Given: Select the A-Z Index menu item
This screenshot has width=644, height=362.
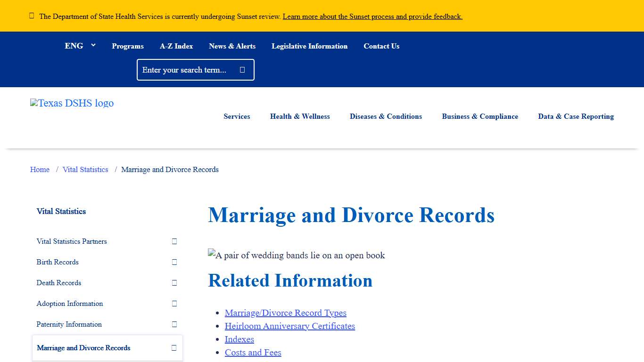Looking at the screenshot, I should [176, 46].
